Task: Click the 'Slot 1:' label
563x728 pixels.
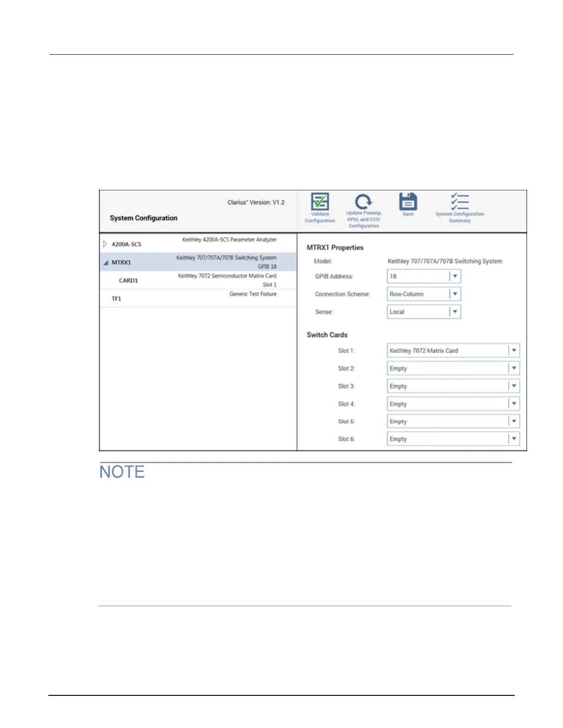Action: (346, 351)
